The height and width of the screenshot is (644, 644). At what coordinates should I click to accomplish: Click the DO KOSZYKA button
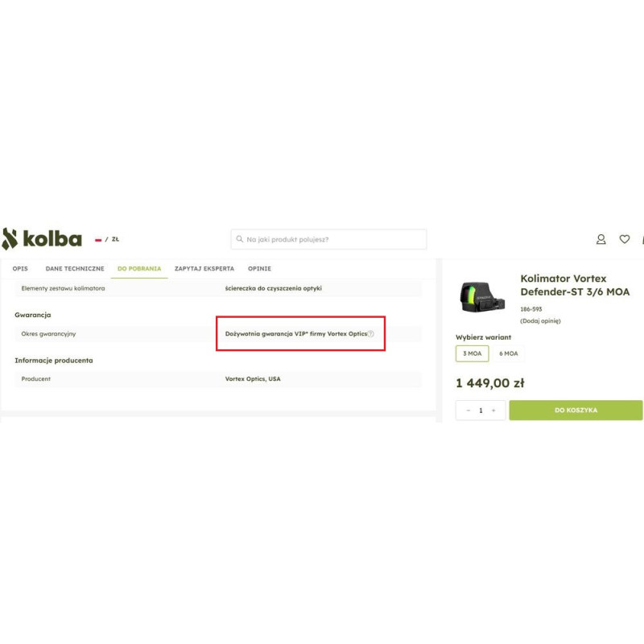point(576,411)
